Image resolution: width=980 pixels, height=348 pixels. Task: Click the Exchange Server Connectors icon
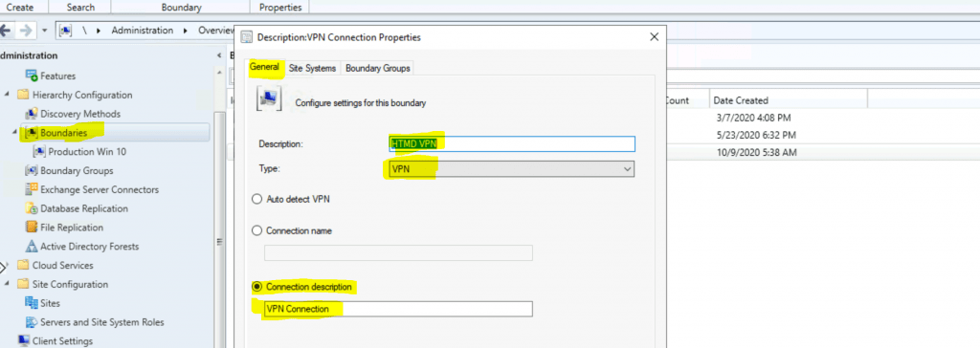tap(32, 189)
